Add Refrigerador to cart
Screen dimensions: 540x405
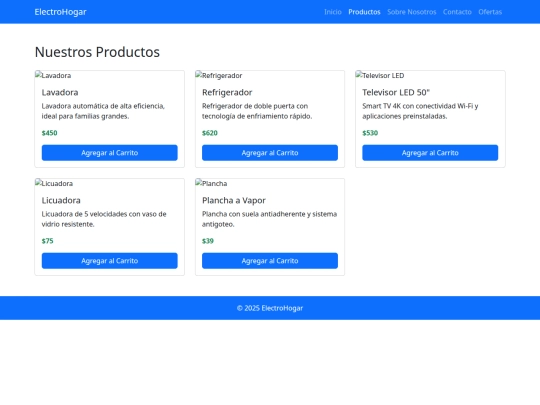pyautogui.click(x=270, y=153)
